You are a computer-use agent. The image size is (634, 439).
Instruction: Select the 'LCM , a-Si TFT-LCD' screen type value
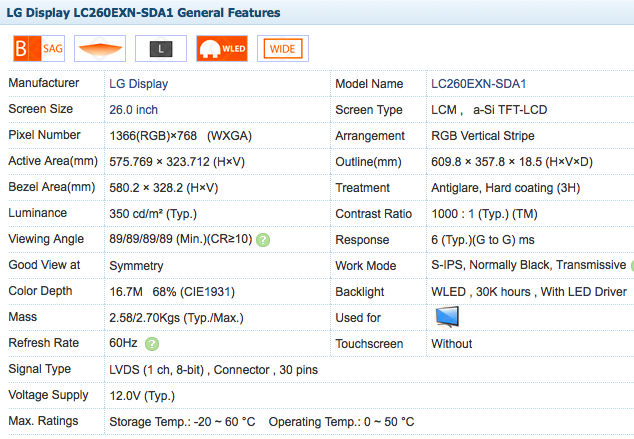pos(489,110)
